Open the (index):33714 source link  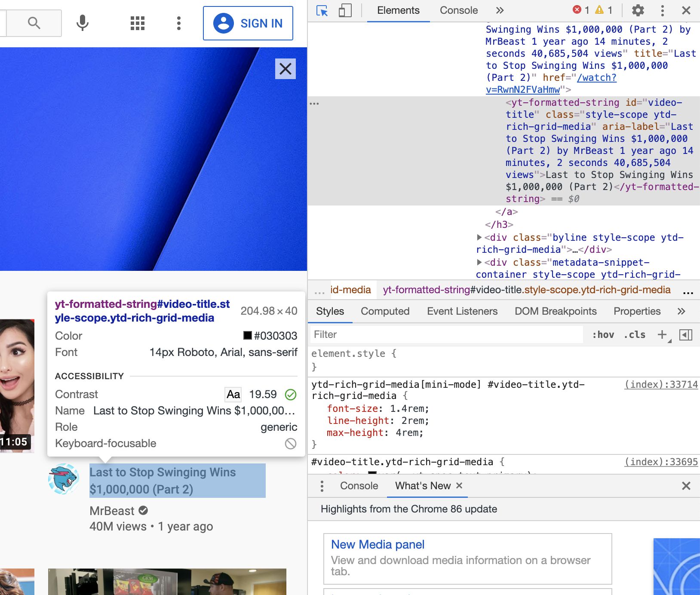click(661, 384)
